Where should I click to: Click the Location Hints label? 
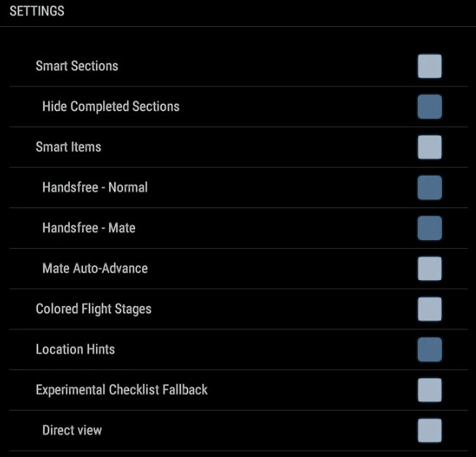75,350
